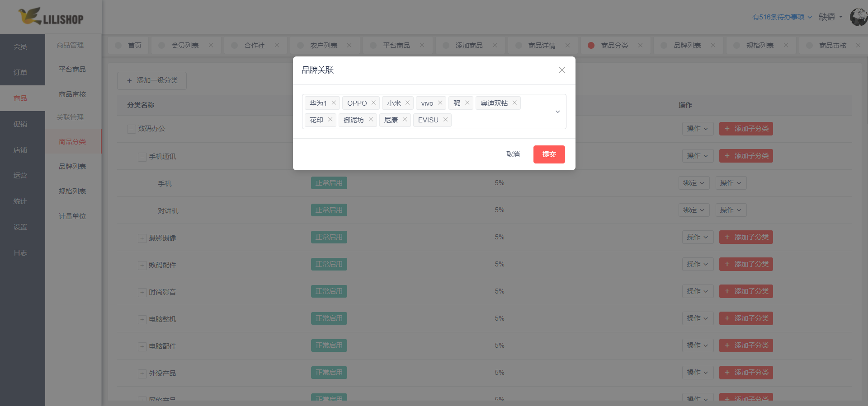Close the 规格列表 tab
This screenshot has width=868, height=406.
click(x=786, y=45)
